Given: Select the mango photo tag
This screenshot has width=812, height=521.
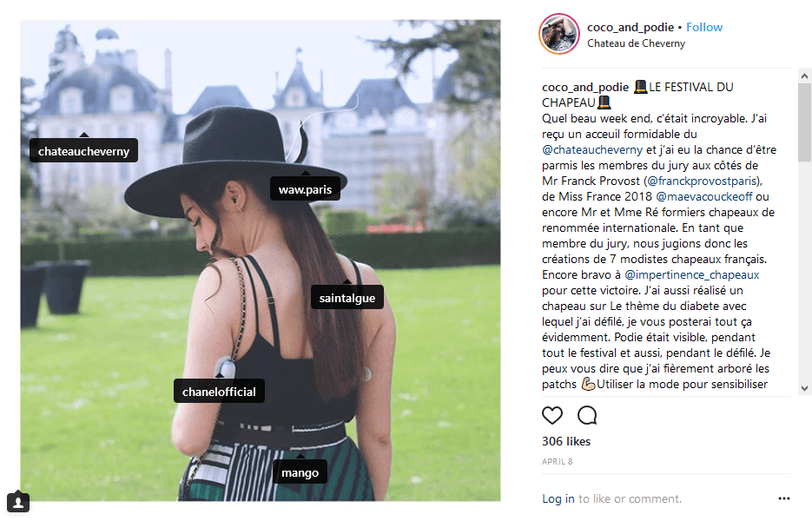Looking at the screenshot, I should pos(300,472).
